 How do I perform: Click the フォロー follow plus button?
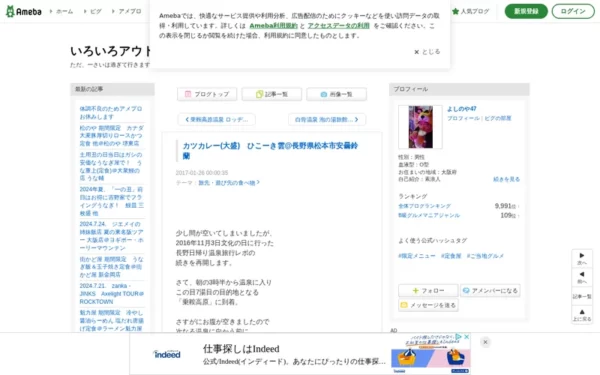(x=428, y=290)
